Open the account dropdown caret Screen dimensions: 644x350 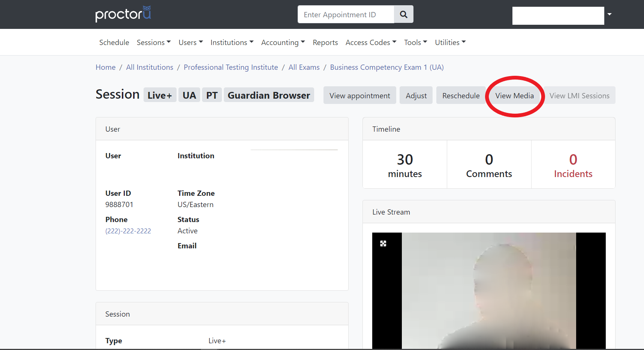click(610, 14)
